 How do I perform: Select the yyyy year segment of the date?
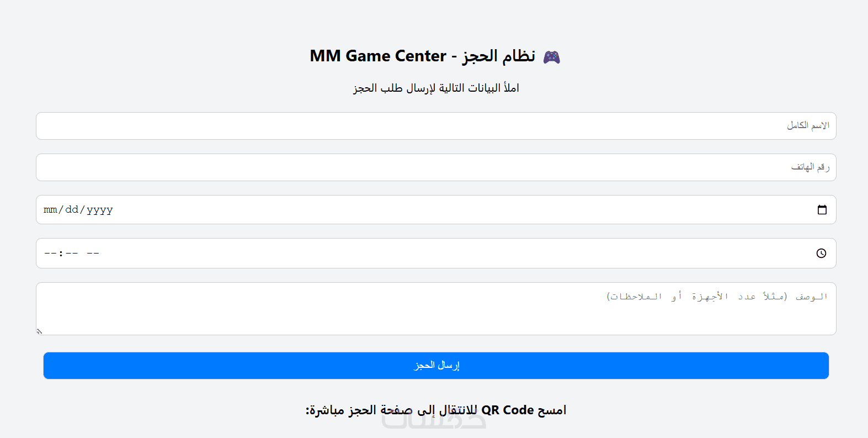click(99, 210)
